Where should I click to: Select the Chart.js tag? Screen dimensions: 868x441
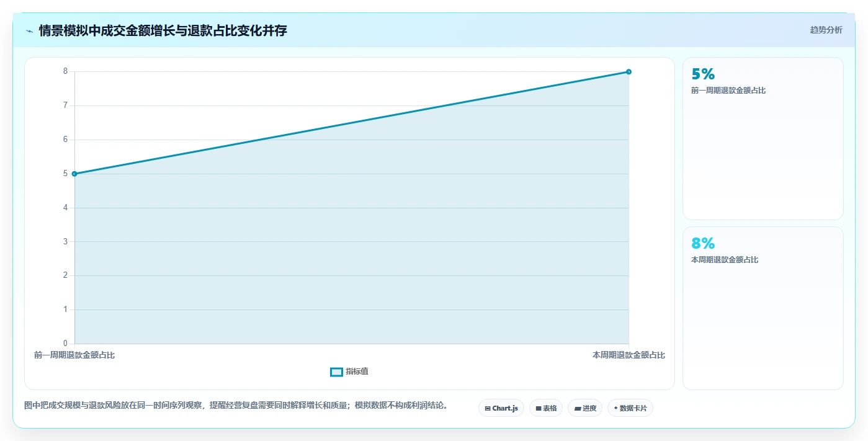pyautogui.click(x=501, y=408)
